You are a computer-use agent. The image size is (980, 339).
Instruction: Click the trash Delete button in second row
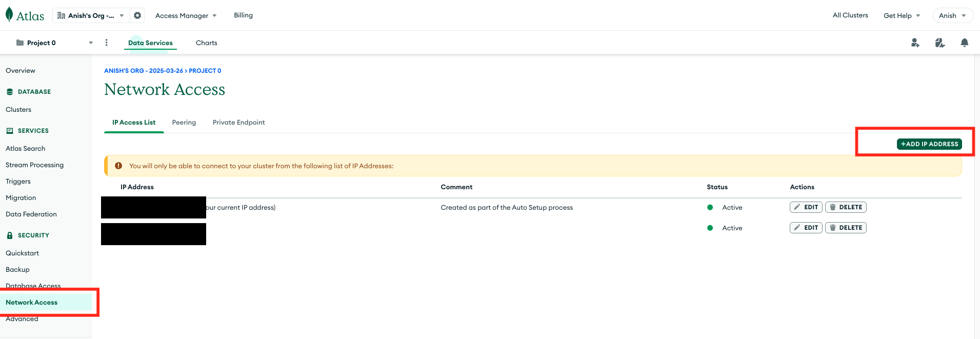click(x=846, y=228)
